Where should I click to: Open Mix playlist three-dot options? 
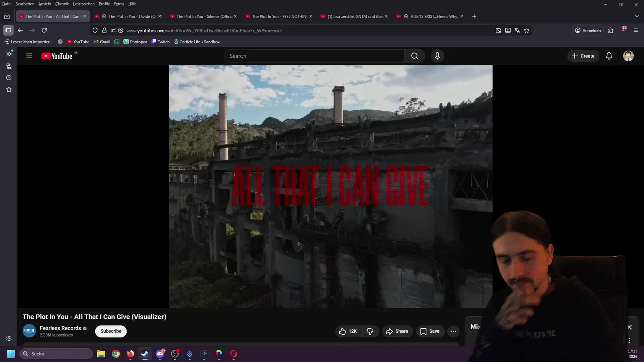(629, 340)
